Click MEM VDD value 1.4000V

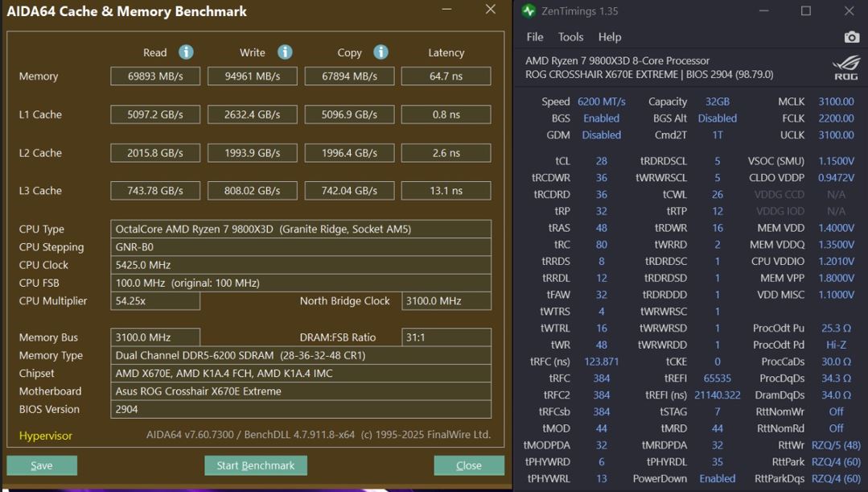pos(836,228)
